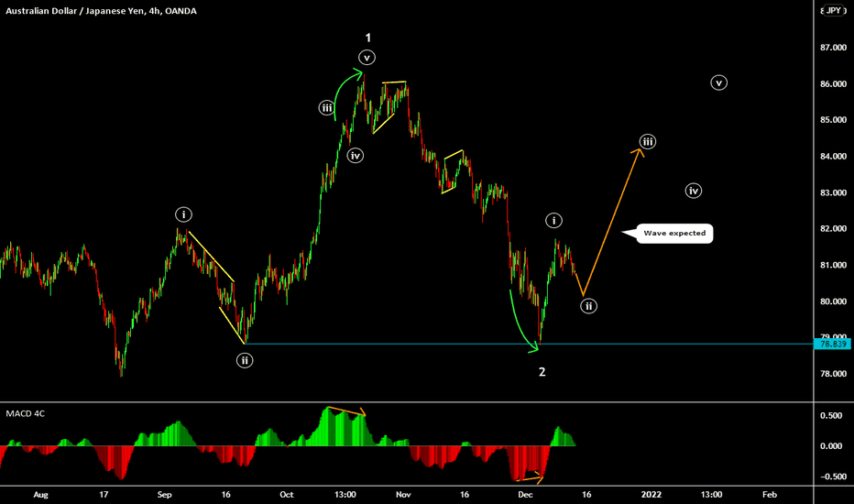Select circled iii label at orange arrow tip
The width and height of the screenshot is (854, 504).
pyautogui.click(x=647, y=142)
